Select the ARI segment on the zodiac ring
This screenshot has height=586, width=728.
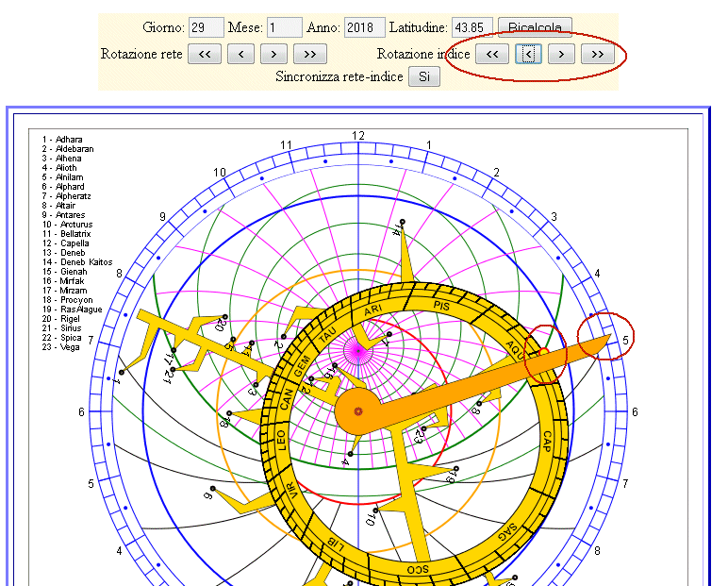tap(372, 310)
